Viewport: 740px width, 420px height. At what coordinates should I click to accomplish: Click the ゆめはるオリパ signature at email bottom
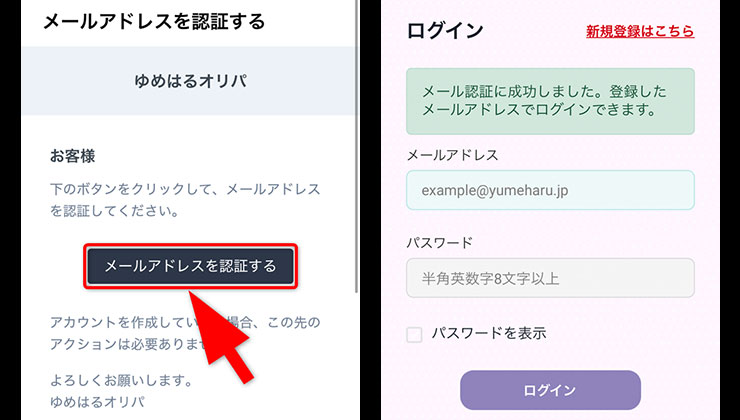click(x=97, y=402)
